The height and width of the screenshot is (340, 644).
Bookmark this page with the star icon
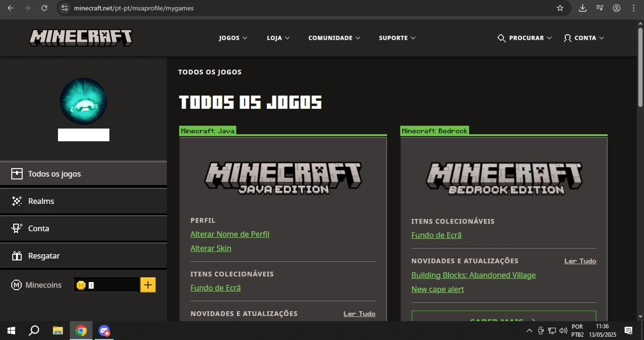click(x=560, y=8)
